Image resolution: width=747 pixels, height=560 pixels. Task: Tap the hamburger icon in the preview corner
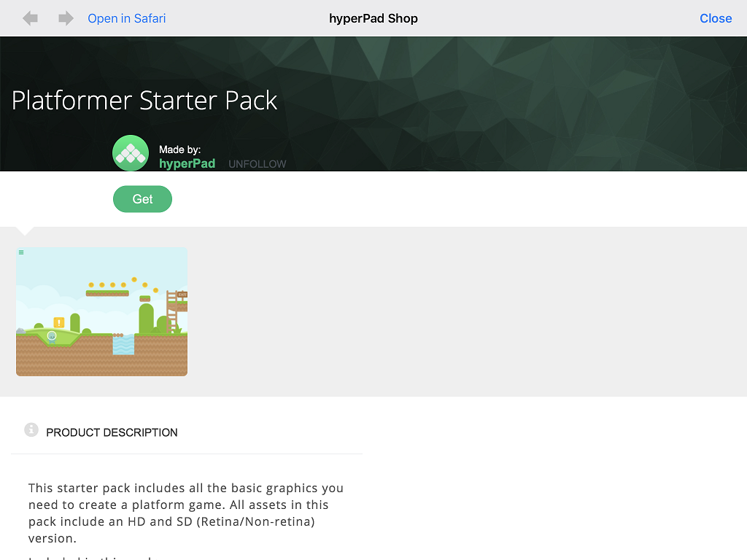point(21,252)
